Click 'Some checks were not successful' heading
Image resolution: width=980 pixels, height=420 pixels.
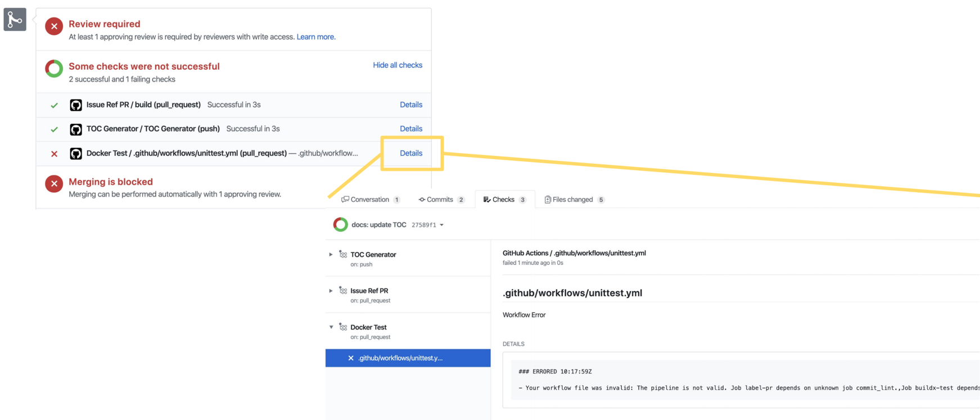[144, 66]
